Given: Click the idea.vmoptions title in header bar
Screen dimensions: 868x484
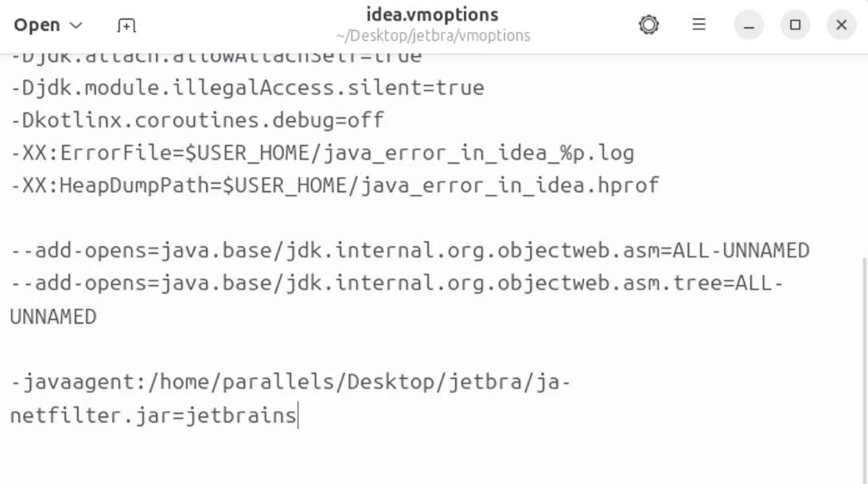Looking at the screenshot, I should click(x=432, y=15).
